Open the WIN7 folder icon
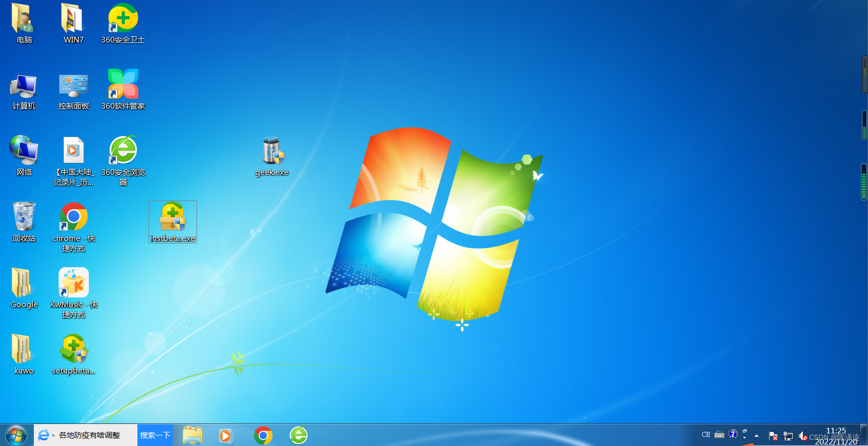This screenshot has height=446, width=868. (x=73, y=23)
